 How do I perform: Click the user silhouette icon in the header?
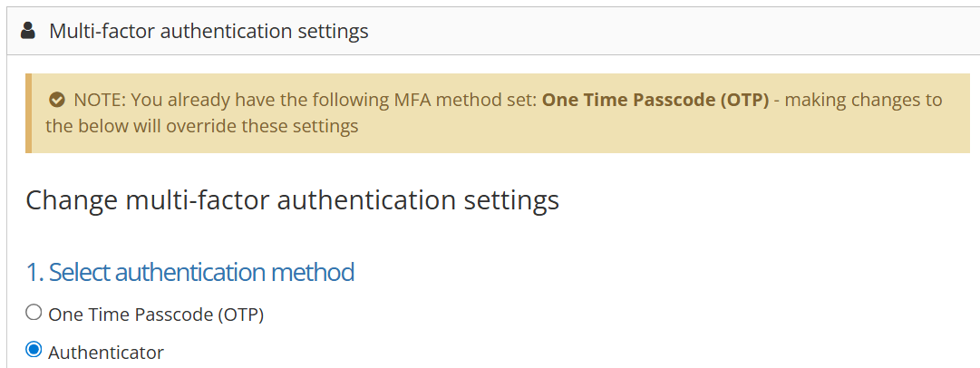[27, 31]
